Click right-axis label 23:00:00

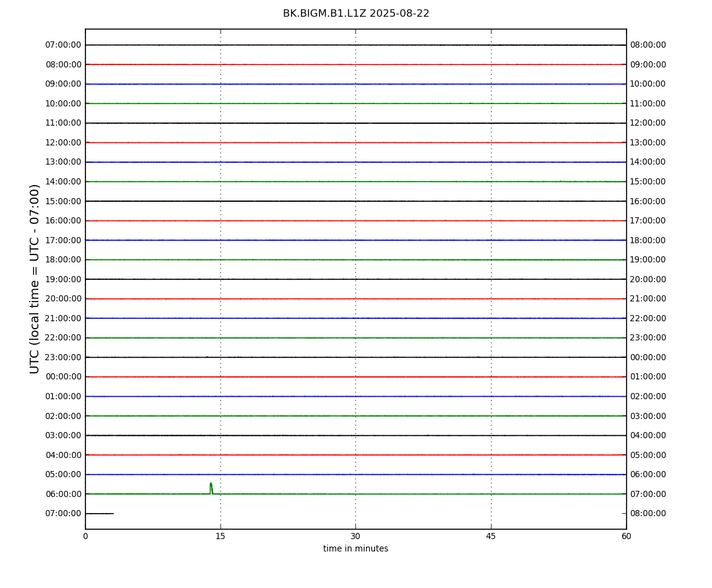(x=648, y=338)
